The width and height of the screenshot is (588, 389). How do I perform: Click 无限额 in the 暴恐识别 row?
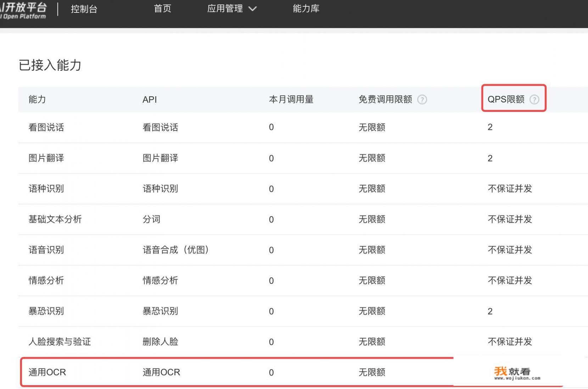click(372, 311)
